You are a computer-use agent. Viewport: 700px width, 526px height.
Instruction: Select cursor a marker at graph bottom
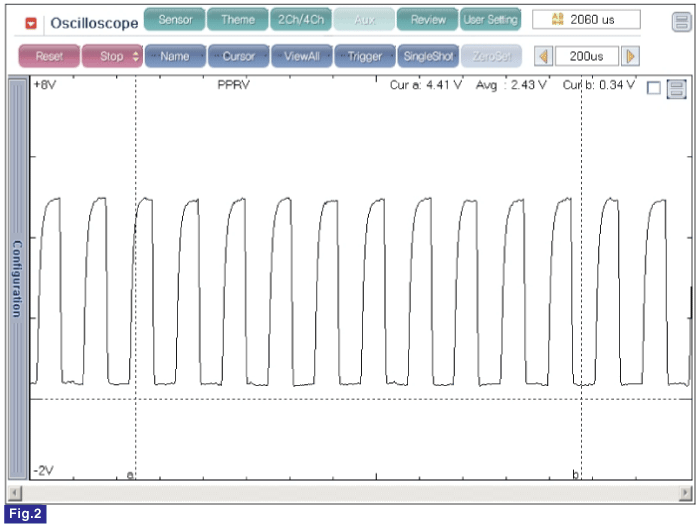(x=130, y=475)
